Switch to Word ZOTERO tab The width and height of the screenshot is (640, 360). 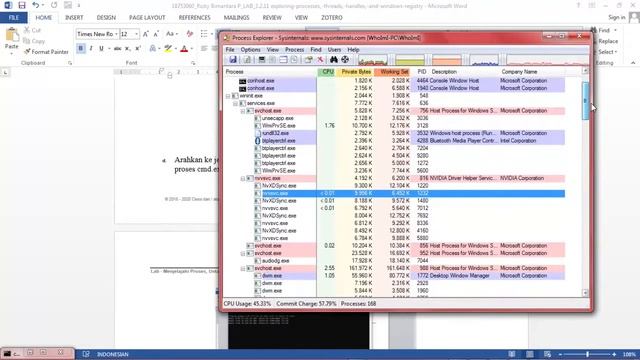[x=332, y=18]
